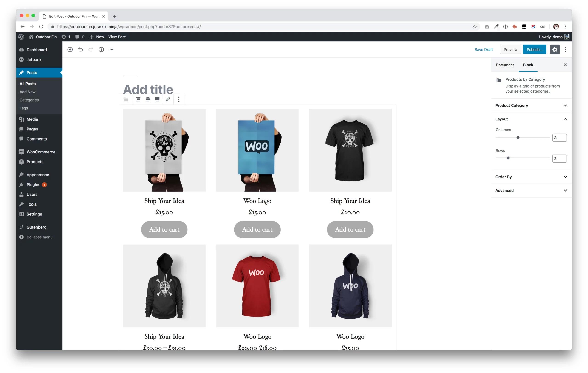Click the Ship Your Idea product thumbnail
The width and height of the screenshot is (588, 373).
164,150
